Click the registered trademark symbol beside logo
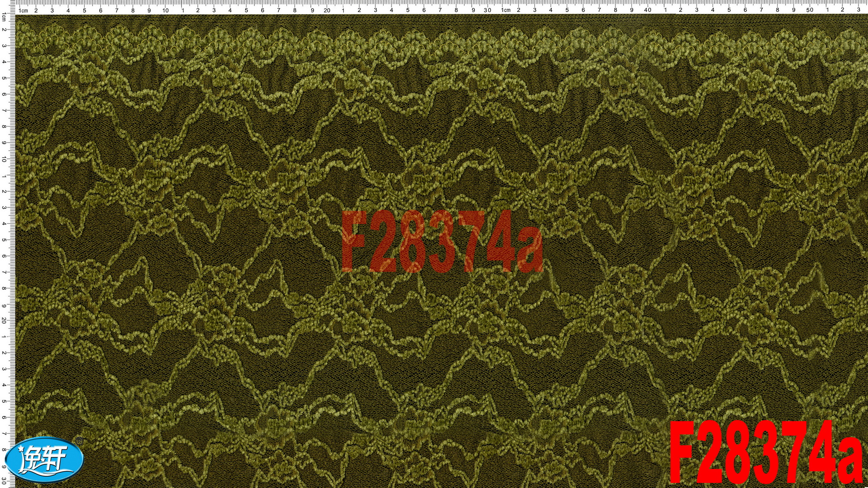The image size is (868, 488). [79, 441]
